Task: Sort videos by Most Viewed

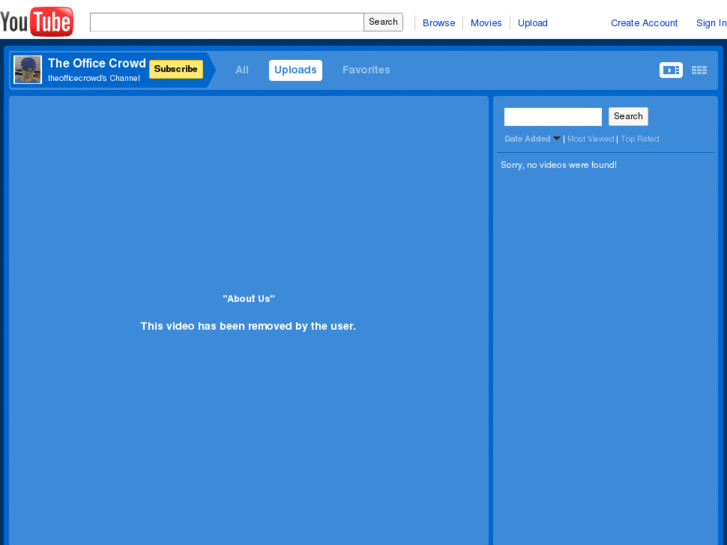Action: point(590,139)
